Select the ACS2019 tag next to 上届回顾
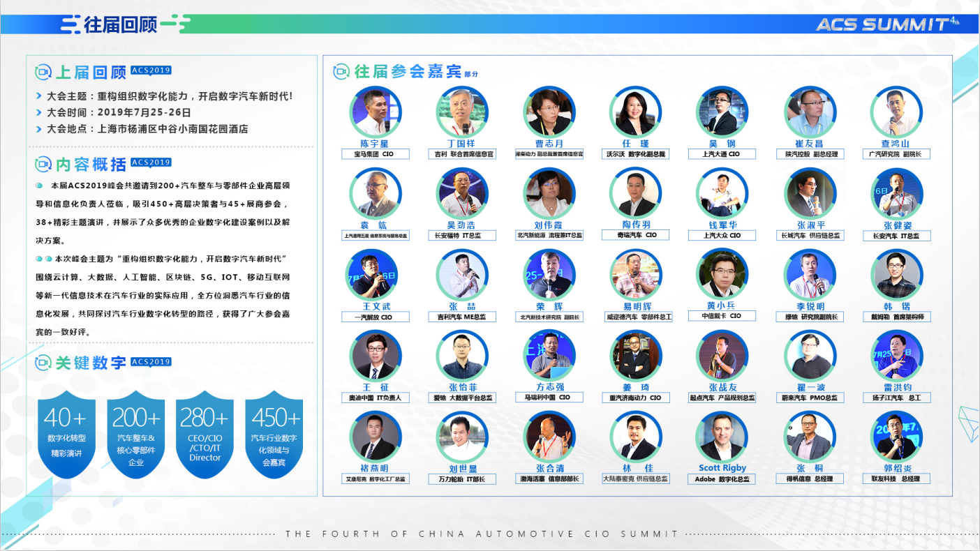This screenshot has height=551, width=980. pos(151,70)
